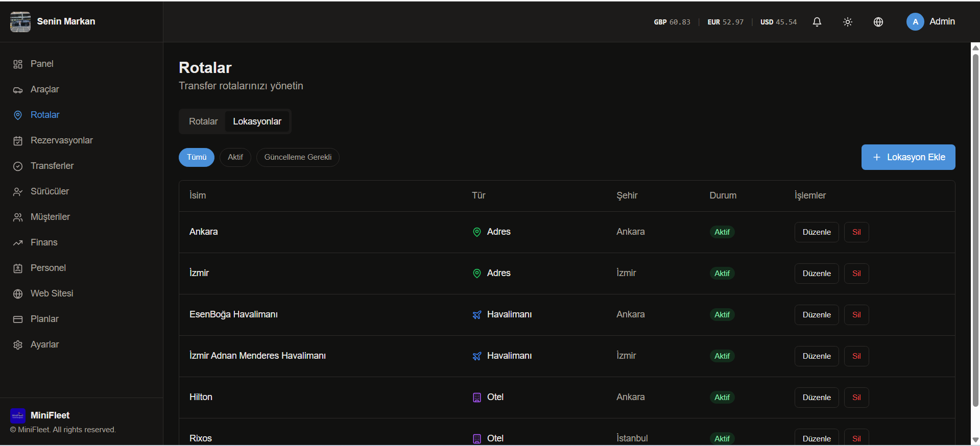Open the Panel menu item

point(82,64)
